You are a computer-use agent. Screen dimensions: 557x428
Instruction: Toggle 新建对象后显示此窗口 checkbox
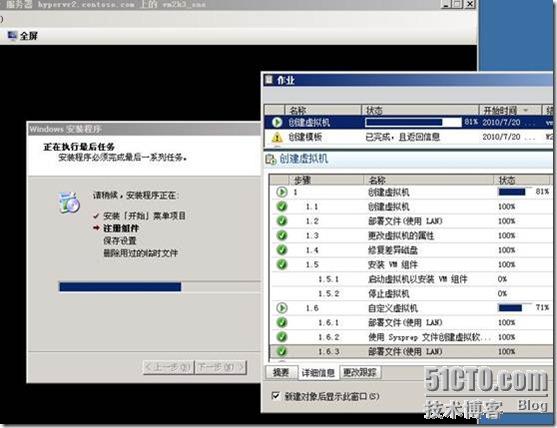click(275, 395)
